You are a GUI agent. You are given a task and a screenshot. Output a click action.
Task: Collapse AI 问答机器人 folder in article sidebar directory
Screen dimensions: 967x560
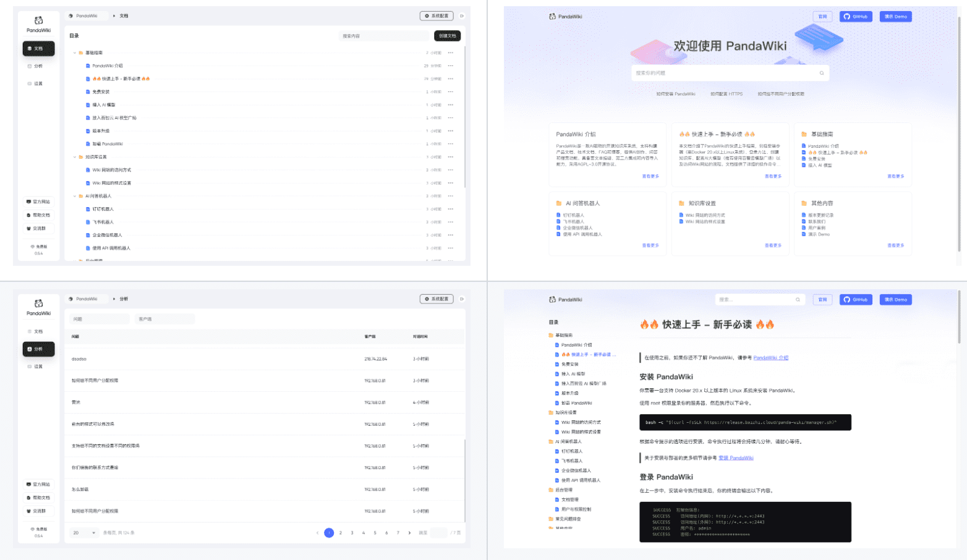(x=565, y=442)
